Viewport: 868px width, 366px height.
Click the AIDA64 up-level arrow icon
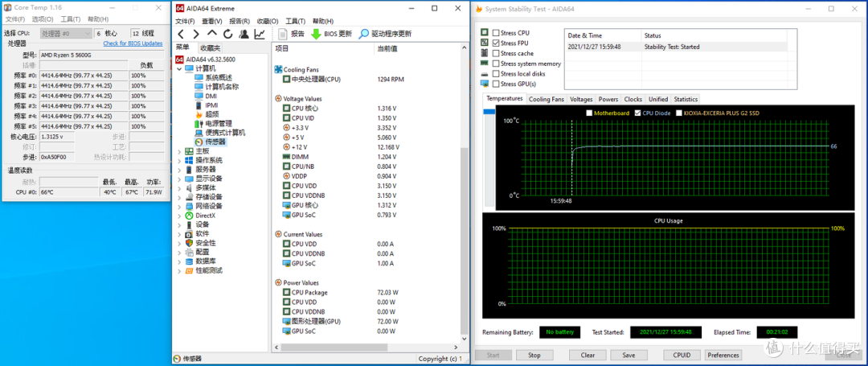click(212, 35)
